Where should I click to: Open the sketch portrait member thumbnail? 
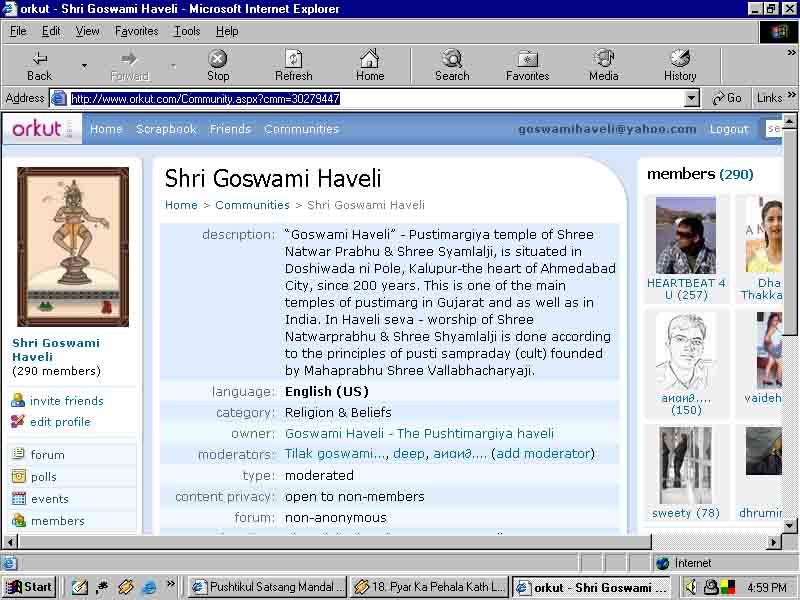tap(686, 352)
